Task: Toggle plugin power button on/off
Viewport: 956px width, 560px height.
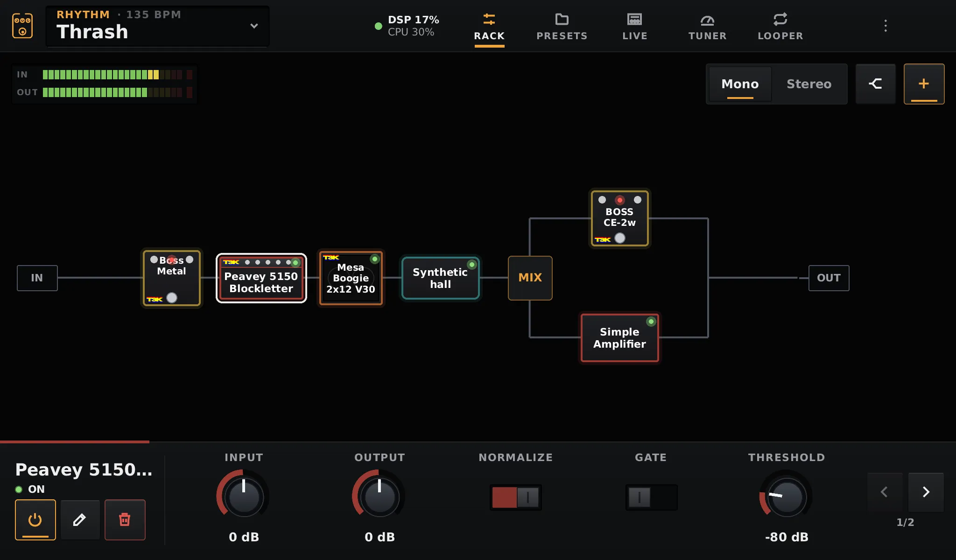Action: pos(35,520)
